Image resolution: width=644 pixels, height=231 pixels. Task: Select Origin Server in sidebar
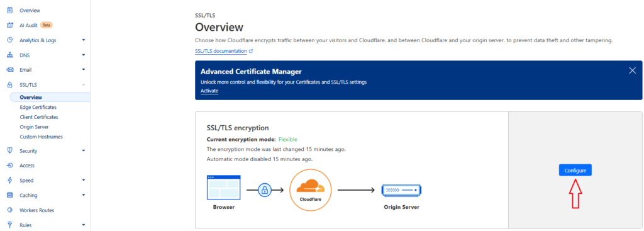(x=34, y=127)
